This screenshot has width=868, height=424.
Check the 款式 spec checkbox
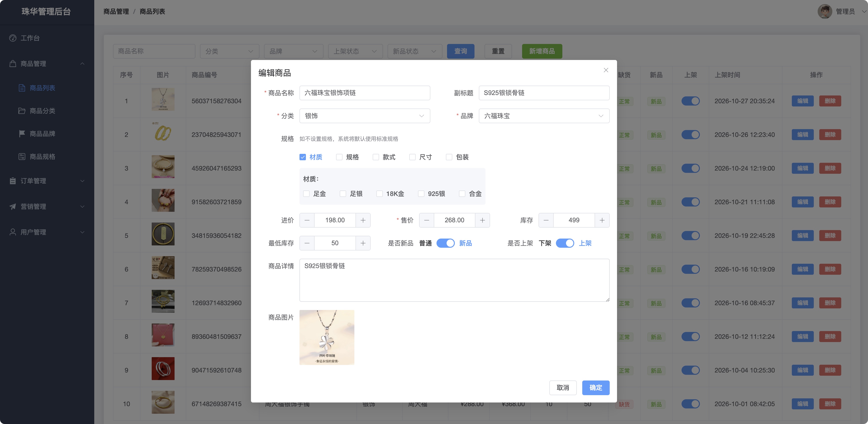[x=376, y=157]
